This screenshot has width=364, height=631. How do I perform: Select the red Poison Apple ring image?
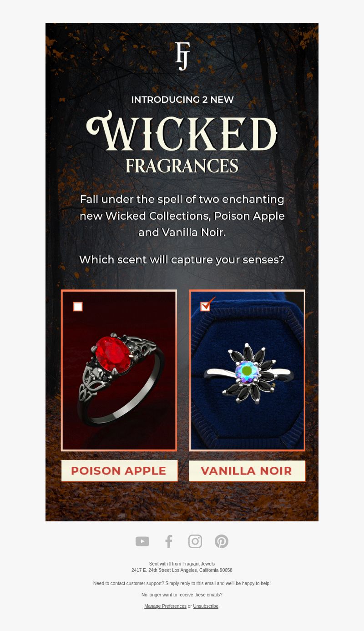click(x=119, y=371)
